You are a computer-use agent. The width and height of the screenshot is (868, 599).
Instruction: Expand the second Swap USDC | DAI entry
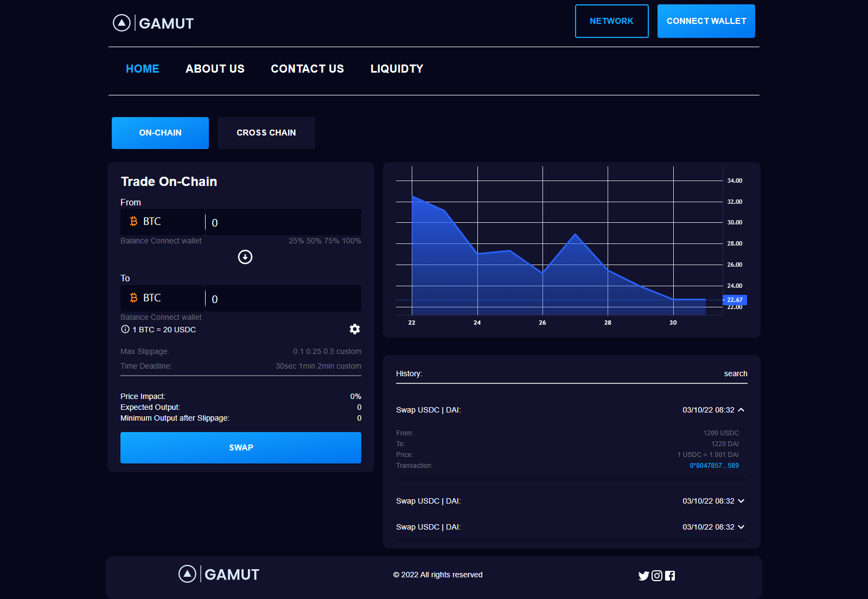click(x=741, y=501)
